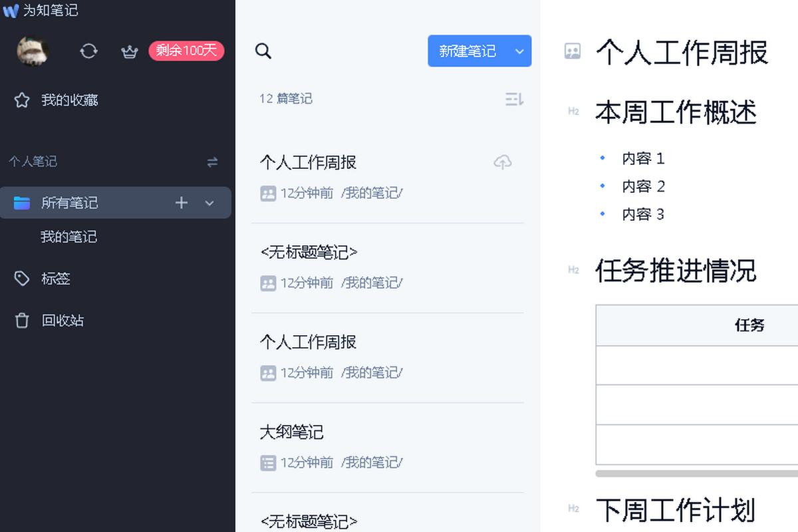Click the 新建笔记 button

click(467, 51)
